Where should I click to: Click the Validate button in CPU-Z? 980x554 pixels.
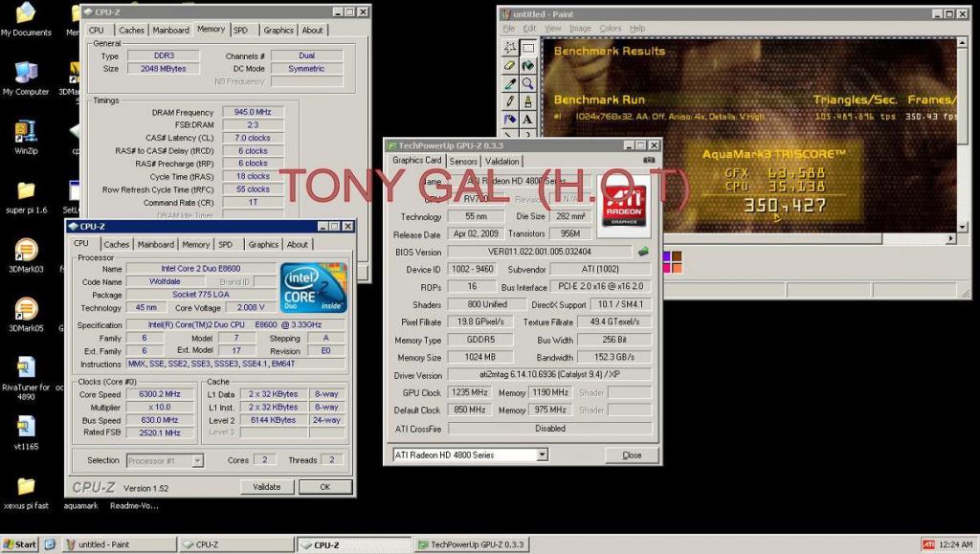(267, 487)
